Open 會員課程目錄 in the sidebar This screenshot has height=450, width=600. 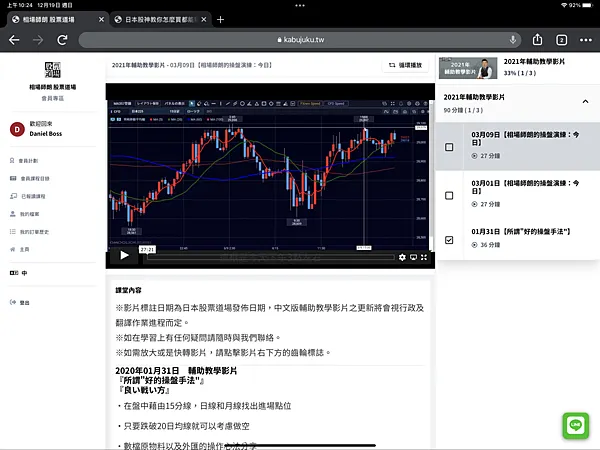coord(29,178)
